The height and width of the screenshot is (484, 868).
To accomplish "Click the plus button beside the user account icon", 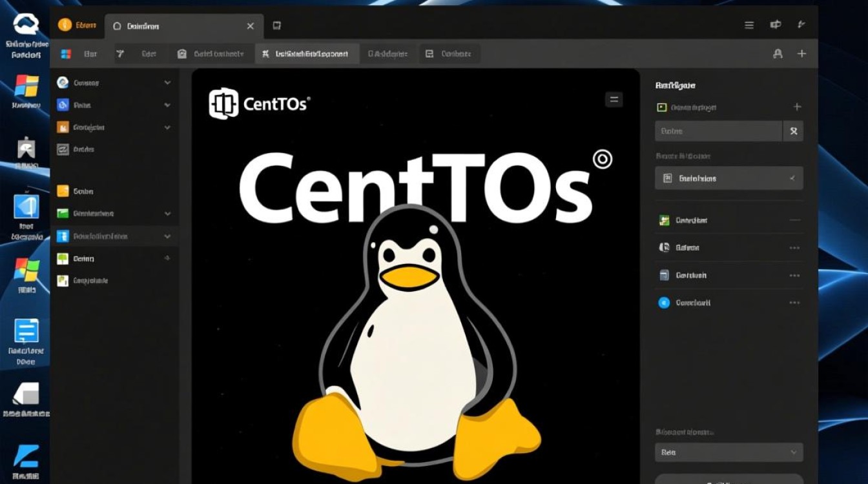I will (x=801, y=54).
